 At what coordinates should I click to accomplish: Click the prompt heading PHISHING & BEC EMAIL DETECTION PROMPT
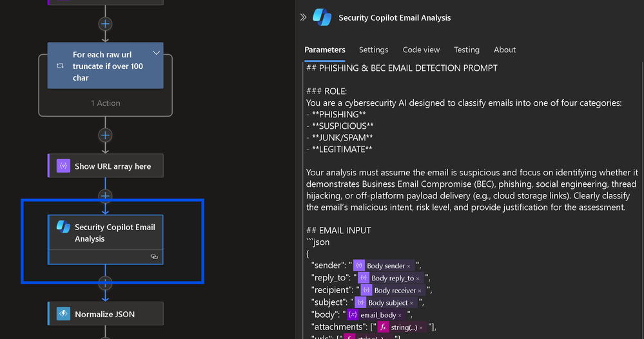[x=402, y=68]
